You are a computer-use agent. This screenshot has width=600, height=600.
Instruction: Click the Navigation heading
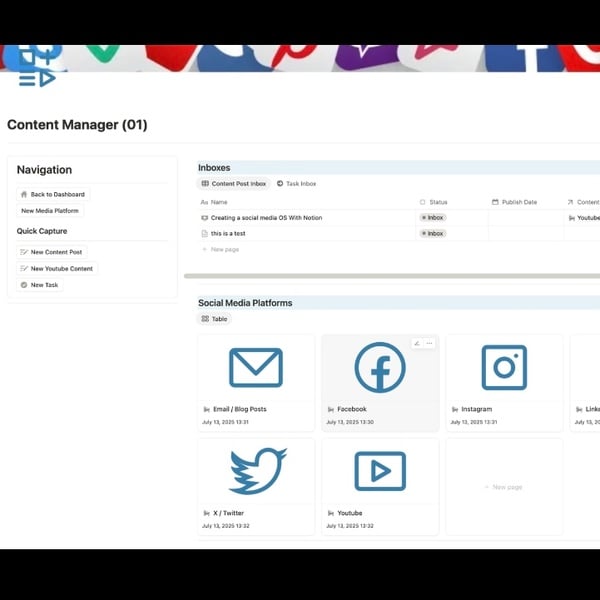pyautogui.click(x=44, y=170)
